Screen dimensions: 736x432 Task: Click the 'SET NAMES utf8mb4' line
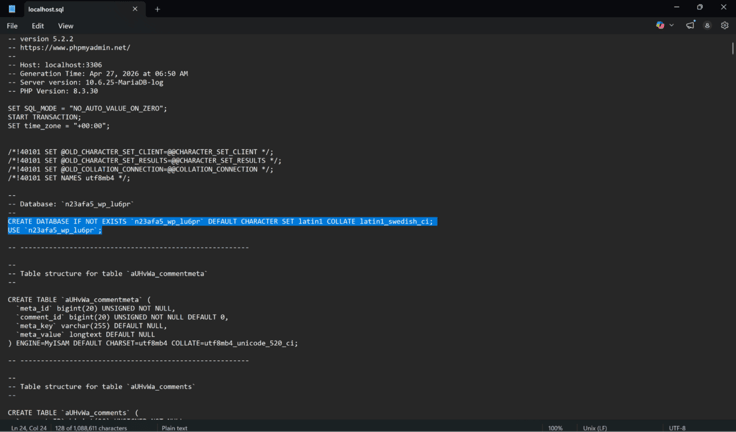pyautogui.click(x=69, y=178)
